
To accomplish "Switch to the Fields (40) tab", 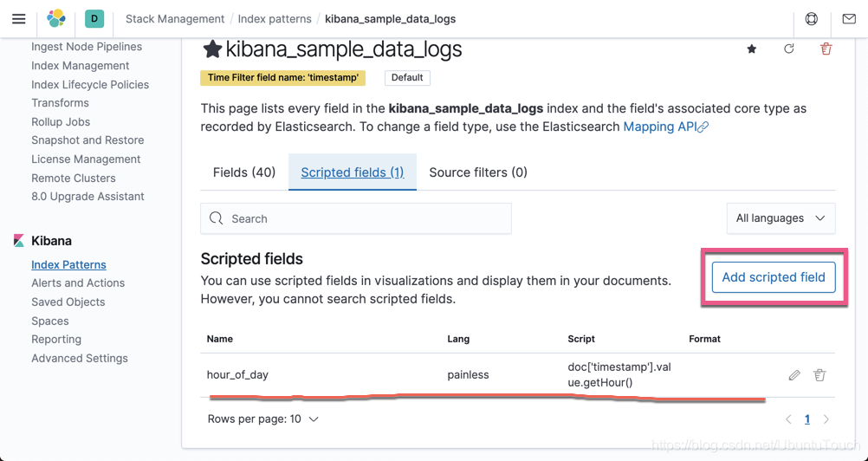I will [x=244, y=172].
